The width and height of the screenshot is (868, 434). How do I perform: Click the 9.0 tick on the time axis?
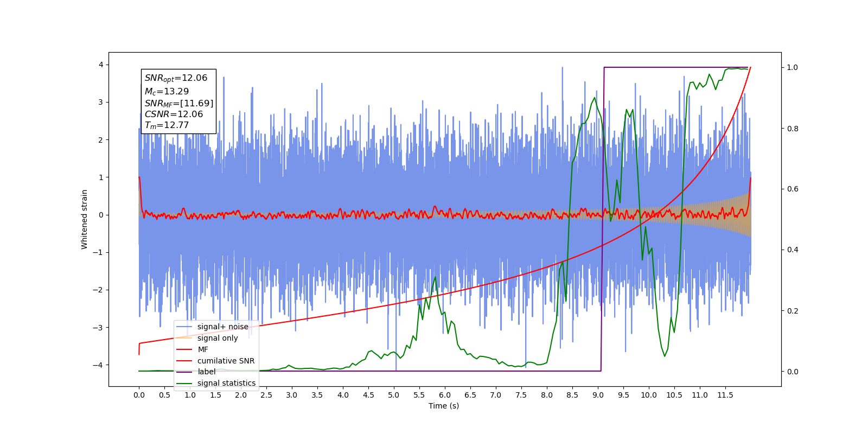coord(598,395)
